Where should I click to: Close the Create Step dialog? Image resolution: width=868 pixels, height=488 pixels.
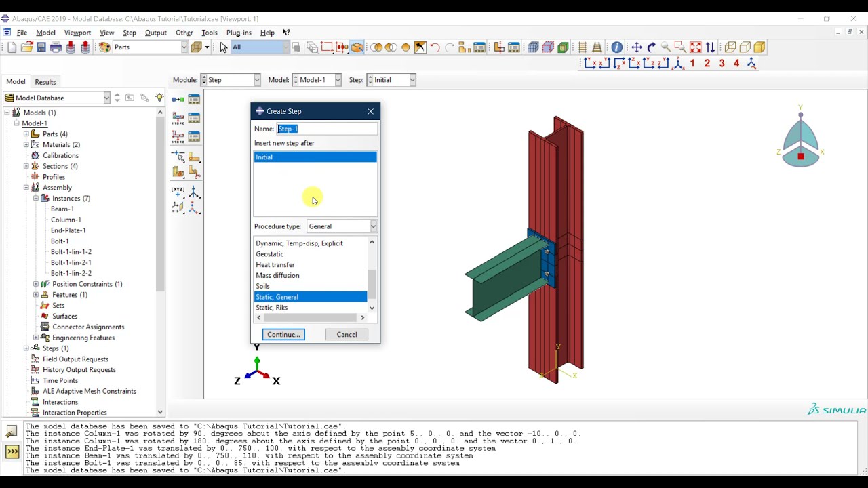click(370, 111)
